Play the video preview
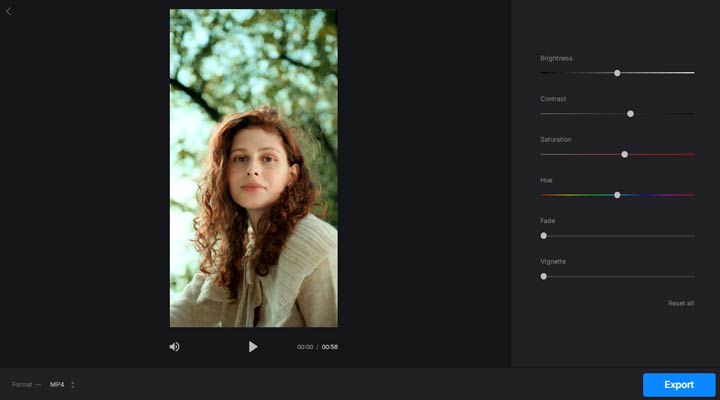720x400 pixels. click(253, 347)
